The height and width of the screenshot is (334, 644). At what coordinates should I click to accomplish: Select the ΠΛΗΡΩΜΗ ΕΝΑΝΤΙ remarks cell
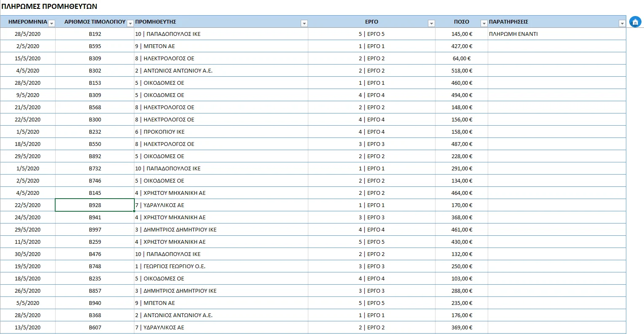point(557,34)
